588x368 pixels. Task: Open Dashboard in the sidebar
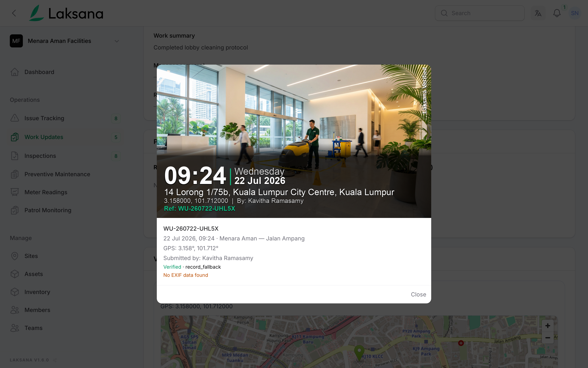click(39, 72)
